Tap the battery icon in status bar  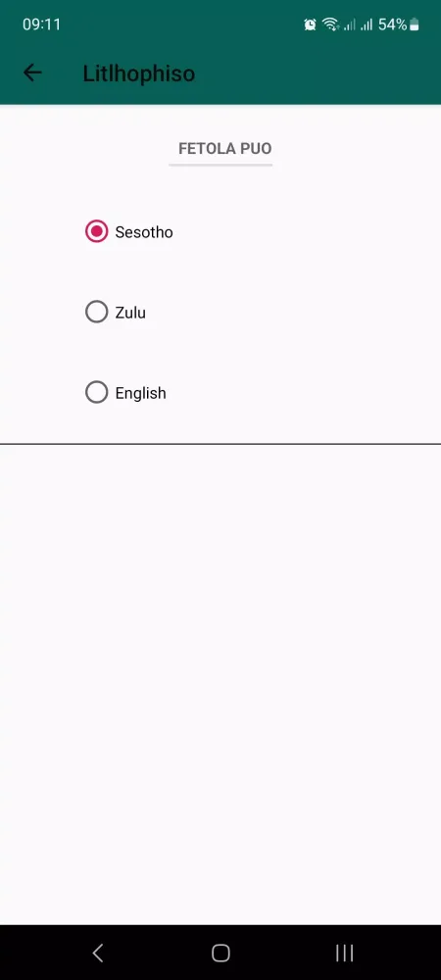point(415,24)
